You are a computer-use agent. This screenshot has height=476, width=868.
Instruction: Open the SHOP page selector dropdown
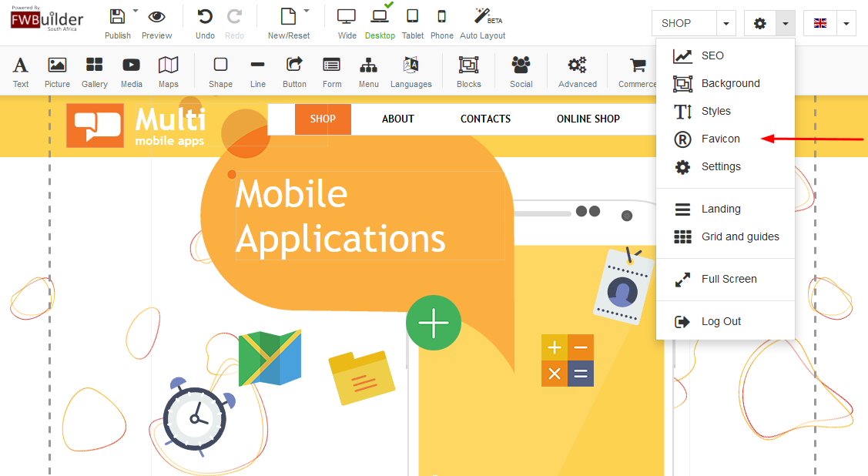[726, 23]
